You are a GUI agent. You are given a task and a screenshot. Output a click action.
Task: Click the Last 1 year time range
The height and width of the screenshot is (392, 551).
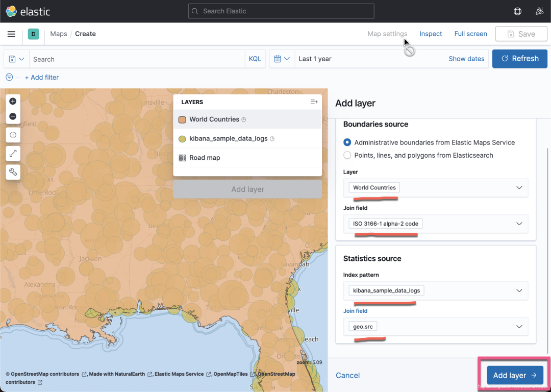[x=315, y=59]
